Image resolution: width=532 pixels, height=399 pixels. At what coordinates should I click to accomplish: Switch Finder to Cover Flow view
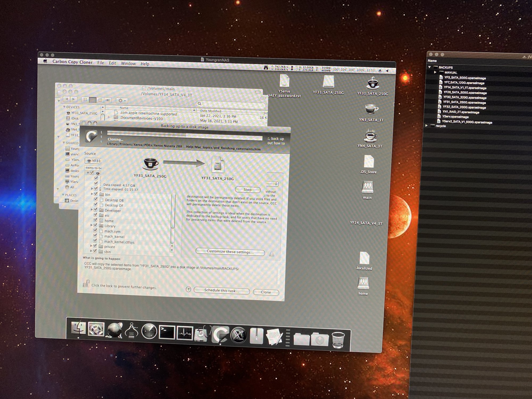(108, 100)
